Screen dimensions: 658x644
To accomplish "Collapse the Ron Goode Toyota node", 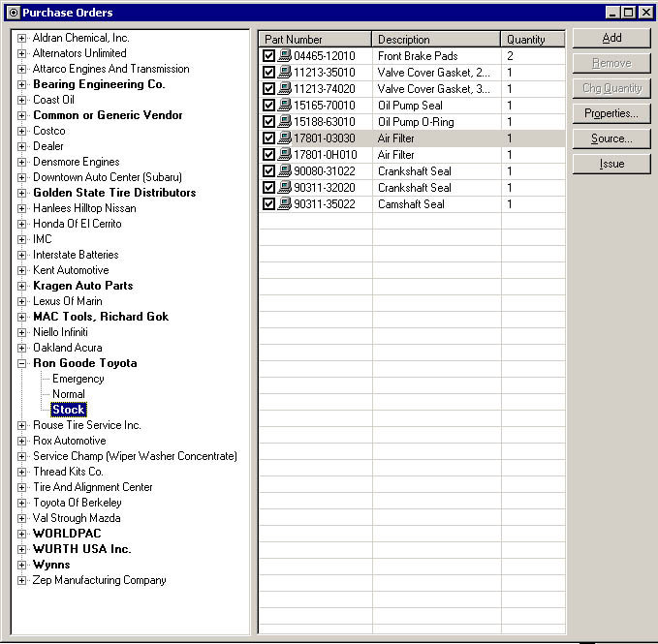I will tap(21, 363).
